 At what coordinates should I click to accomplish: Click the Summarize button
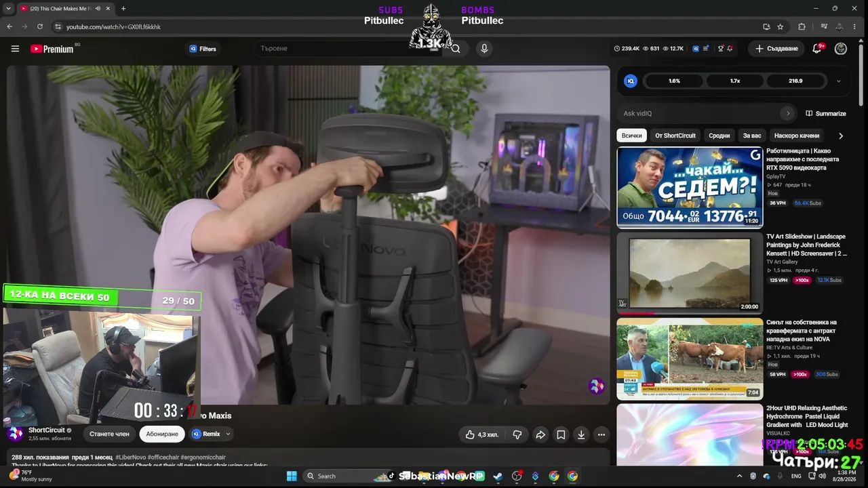pyautogui.click(x=826, y=113)
